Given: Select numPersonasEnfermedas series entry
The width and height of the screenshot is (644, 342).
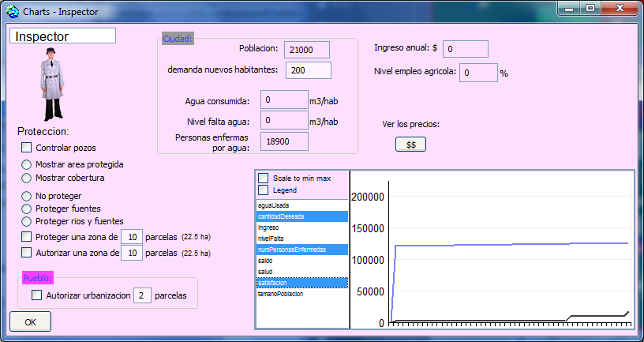Looking at the screenshot, I should pos(301,250).
